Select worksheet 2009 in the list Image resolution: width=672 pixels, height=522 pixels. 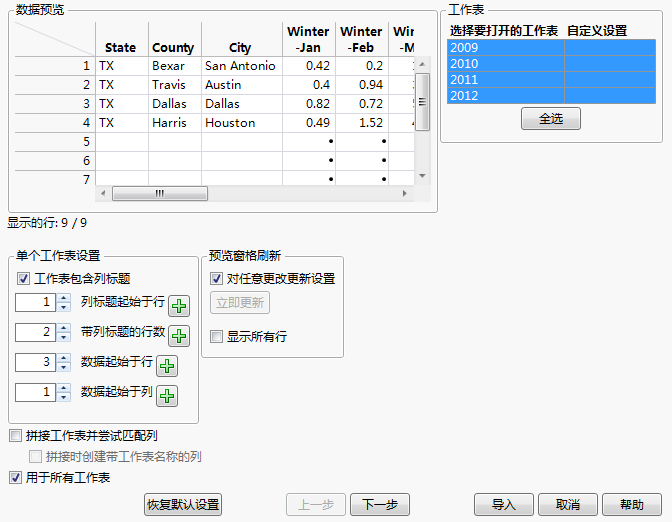(551, 48)
